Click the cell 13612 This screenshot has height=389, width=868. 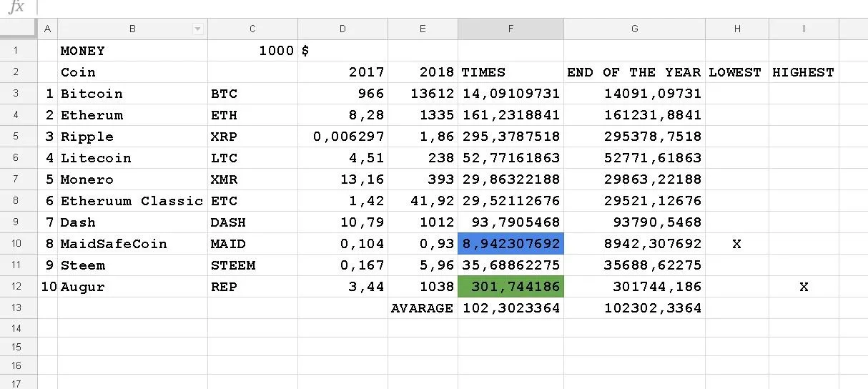(423, 94)
